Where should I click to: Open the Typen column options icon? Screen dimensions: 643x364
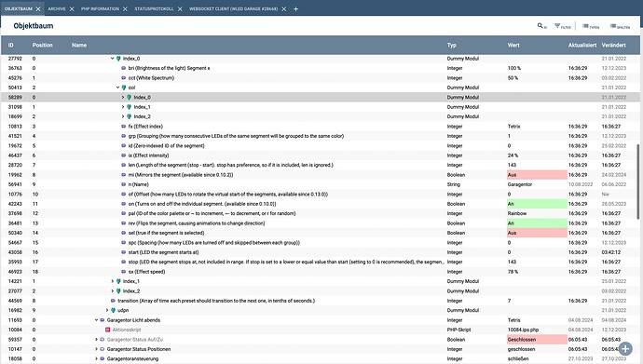591,26
